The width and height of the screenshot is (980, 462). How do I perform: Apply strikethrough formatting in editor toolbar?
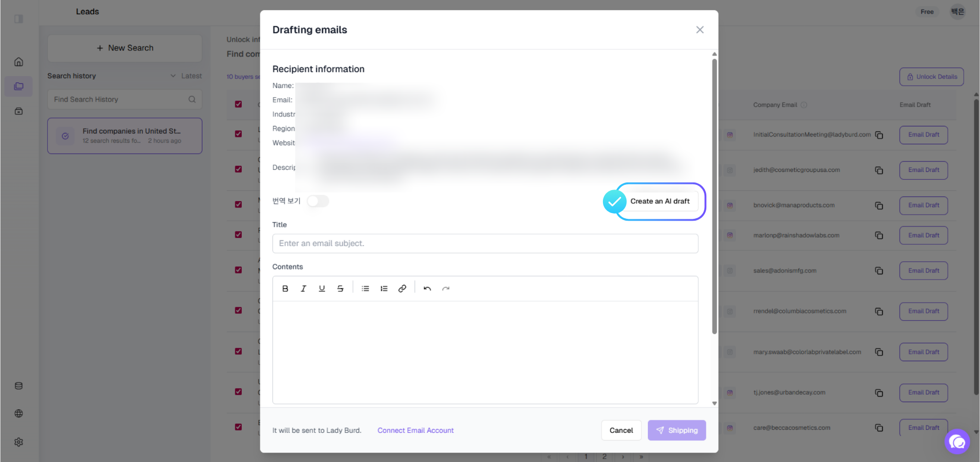pyautogui.click(x=340, y=289)
